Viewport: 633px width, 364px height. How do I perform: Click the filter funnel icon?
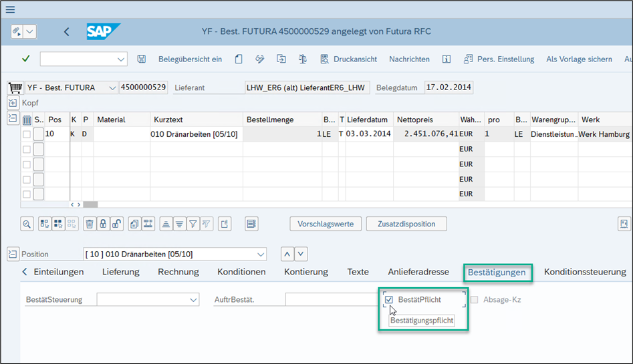click(193, 224)
